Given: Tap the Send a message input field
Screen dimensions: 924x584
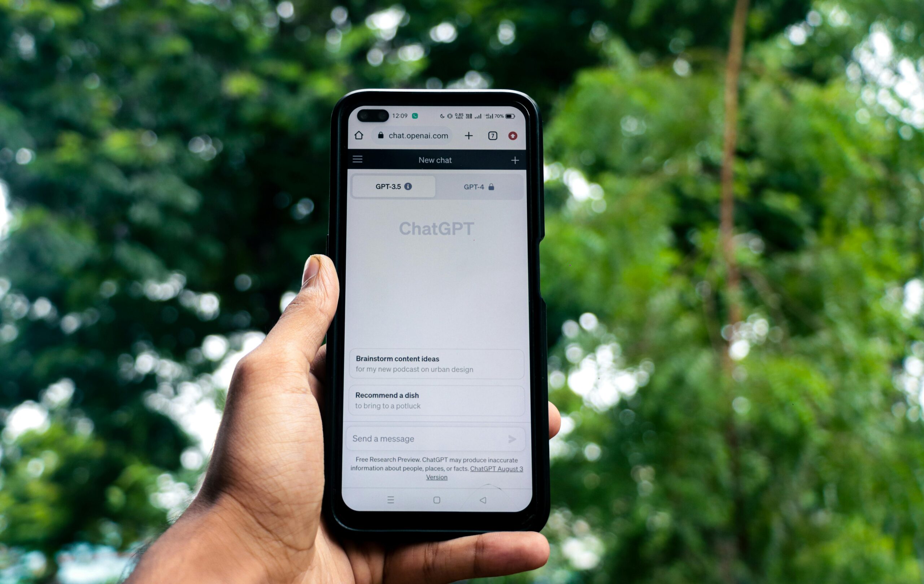Looking at the screenshot, I should pyautogui.click(x=435, y=438).
